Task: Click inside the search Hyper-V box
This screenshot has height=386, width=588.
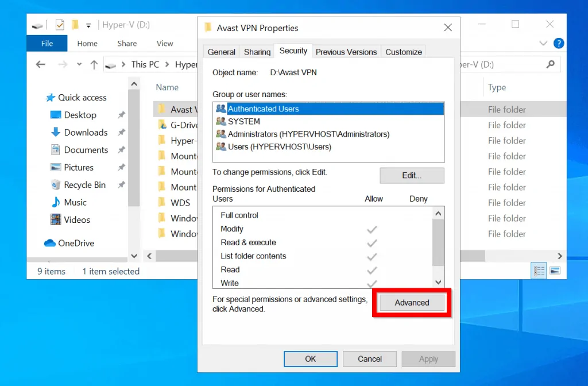Action: (511, 64)
